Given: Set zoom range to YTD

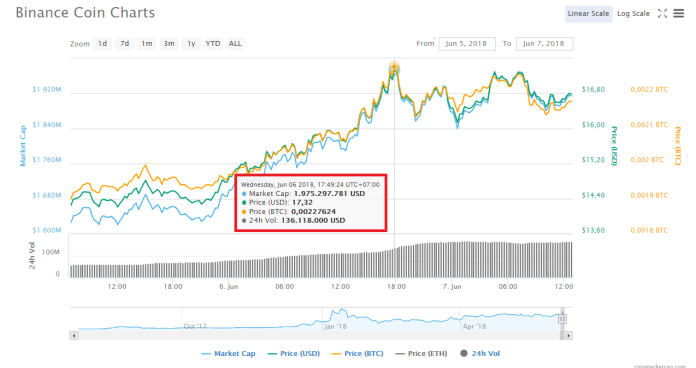Looking at the screenshot, I should (x=213, y=44).
